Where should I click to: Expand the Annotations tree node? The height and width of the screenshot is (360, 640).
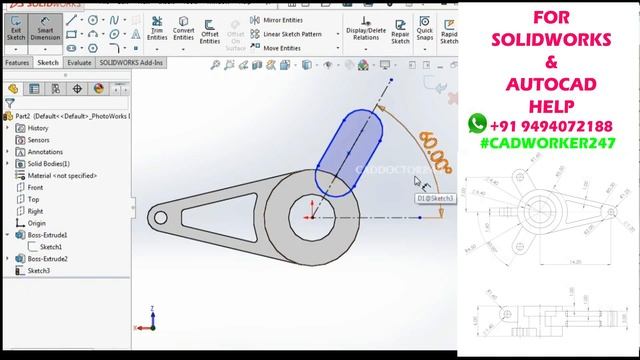point(7,151)
